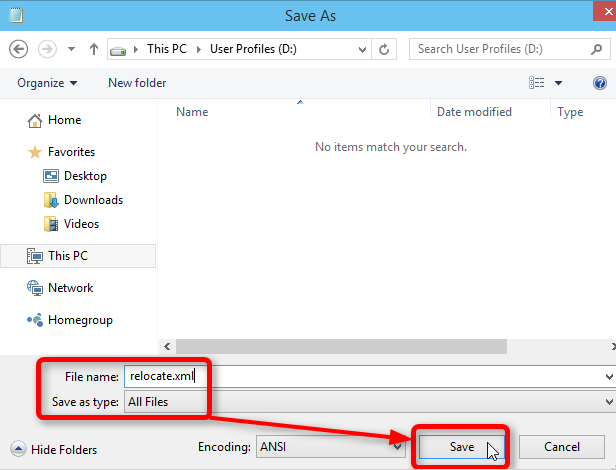Open the Downloads folder in sidebar
Viewport: 616px width, 470px height.
tap(92, 200)
